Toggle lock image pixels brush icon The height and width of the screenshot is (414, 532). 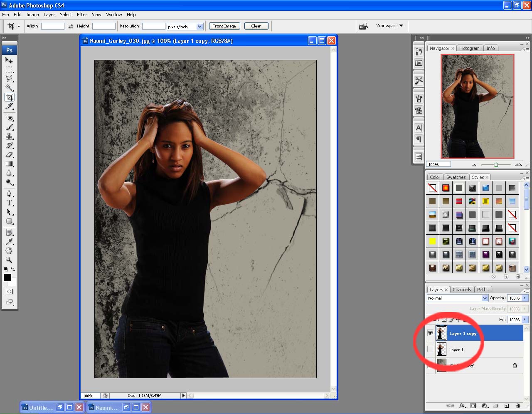click(451, 320)
